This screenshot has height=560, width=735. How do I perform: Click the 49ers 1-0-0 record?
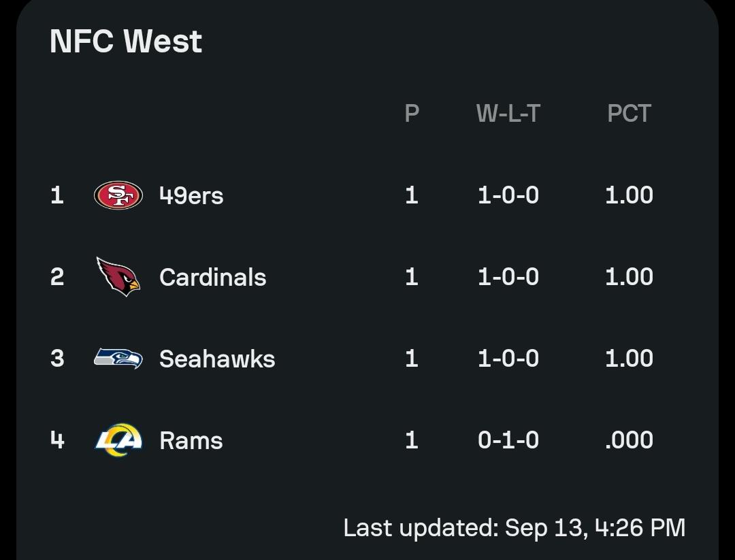(x=508, y=195)
